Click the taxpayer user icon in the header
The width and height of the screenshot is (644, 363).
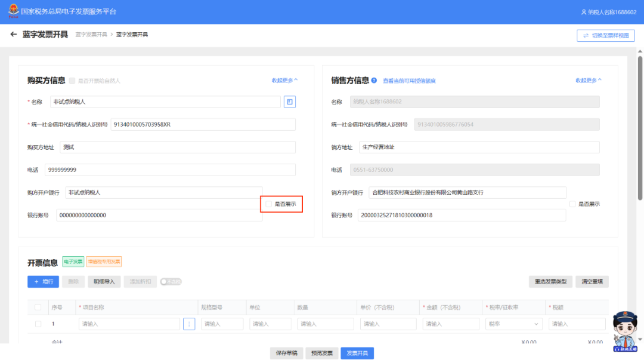[x=584, y=12]
